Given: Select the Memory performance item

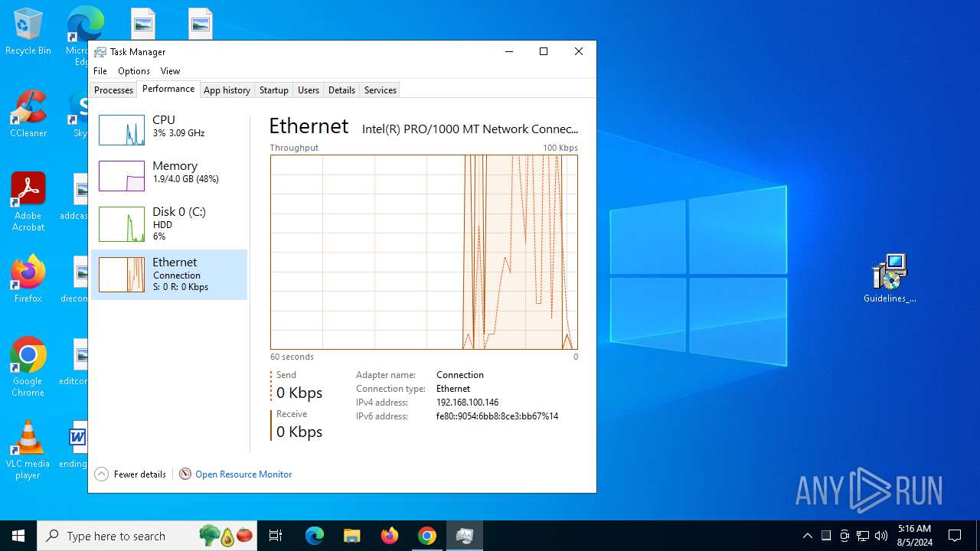Looking at the screenshot, I should (169, 176).
